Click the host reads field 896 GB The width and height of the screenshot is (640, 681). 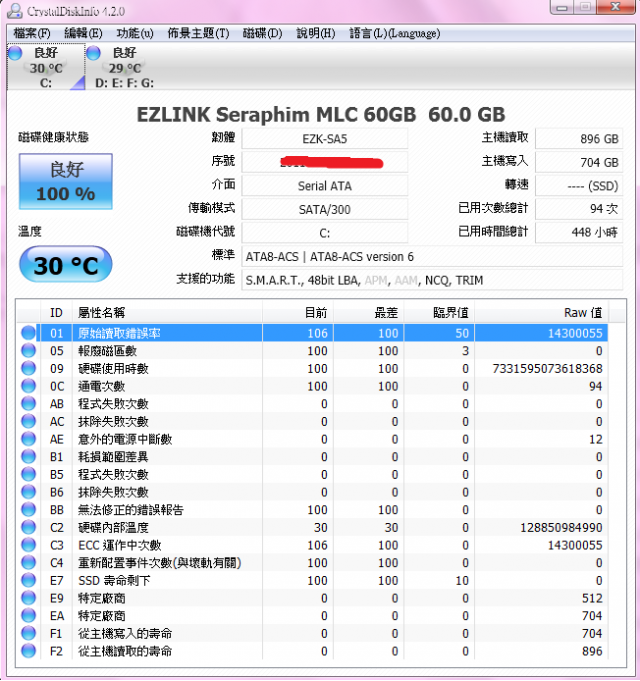(579, 139)
